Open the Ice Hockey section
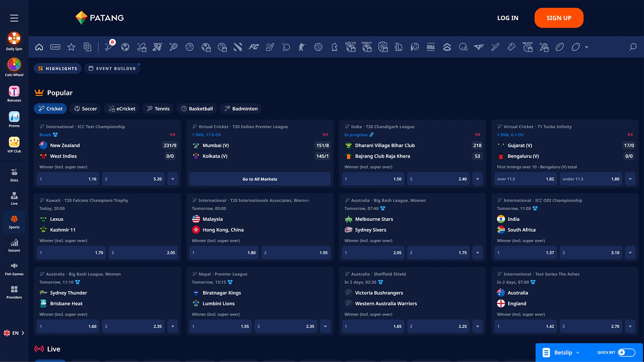The height and width of the screenshot is (362, 644). (270, 47)
